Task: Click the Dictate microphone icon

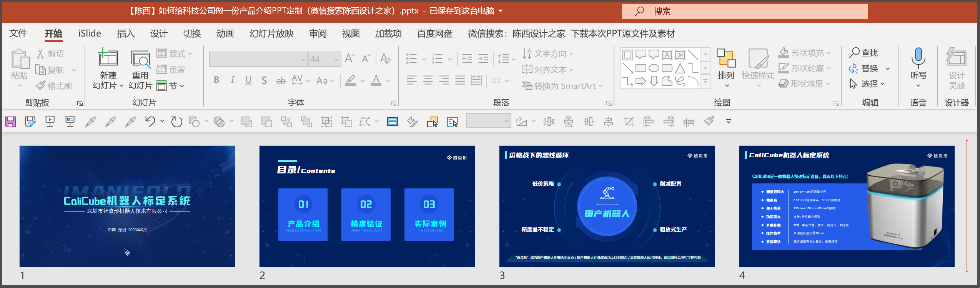Action: [x=918, y=58]
